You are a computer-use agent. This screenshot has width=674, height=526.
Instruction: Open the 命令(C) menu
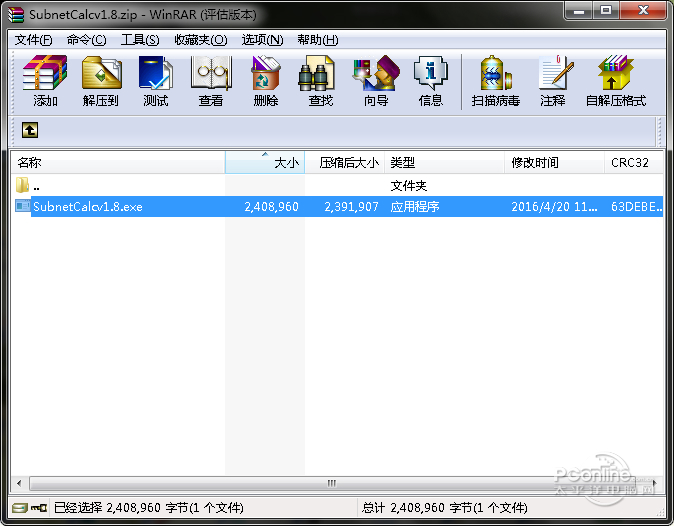pos(86,40)
